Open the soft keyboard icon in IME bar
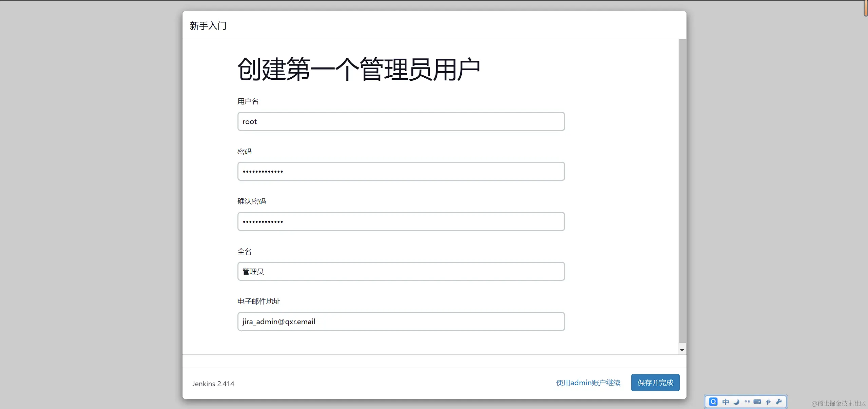Viewport: 868px width, 409px height. (x=757, y=402)
